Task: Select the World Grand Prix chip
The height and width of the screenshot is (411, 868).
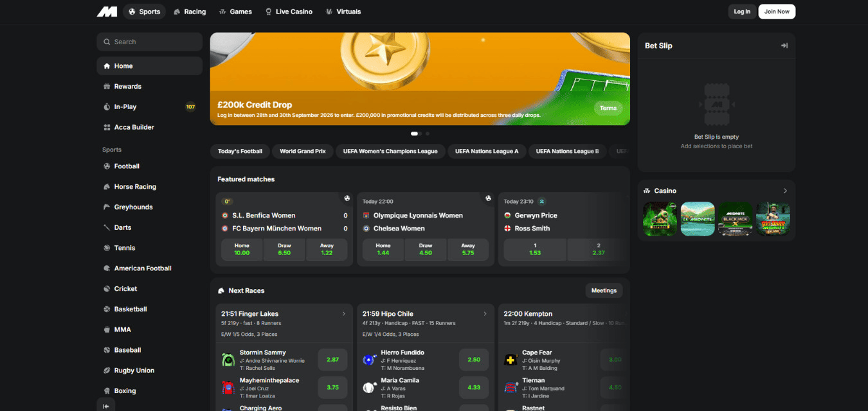Action: point(303,152)
